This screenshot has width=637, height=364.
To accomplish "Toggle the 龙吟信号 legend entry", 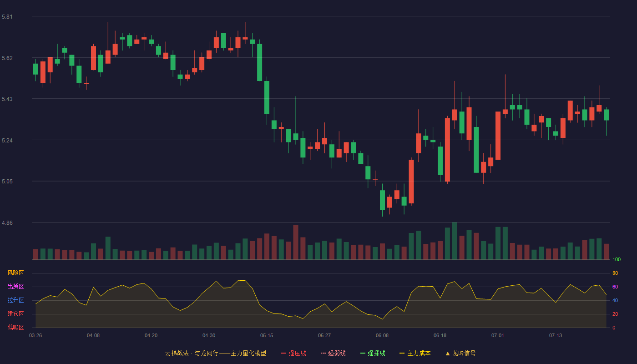I will click(x=460, y=353).
